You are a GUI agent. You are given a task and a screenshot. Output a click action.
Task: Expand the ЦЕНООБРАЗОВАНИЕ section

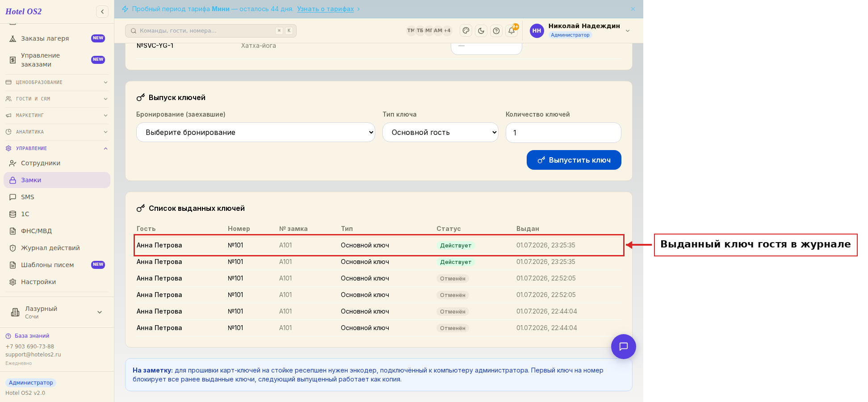point(57,82)
